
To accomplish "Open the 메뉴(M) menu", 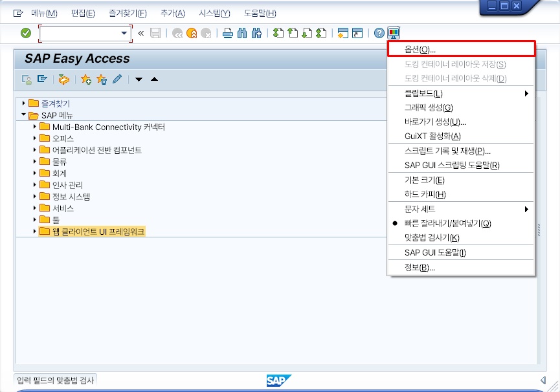I will (x=44, y=14).
